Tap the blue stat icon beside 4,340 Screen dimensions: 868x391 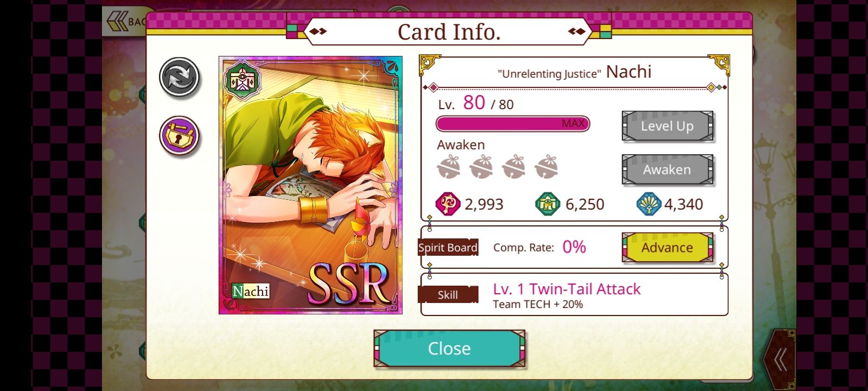click(649, 204)
